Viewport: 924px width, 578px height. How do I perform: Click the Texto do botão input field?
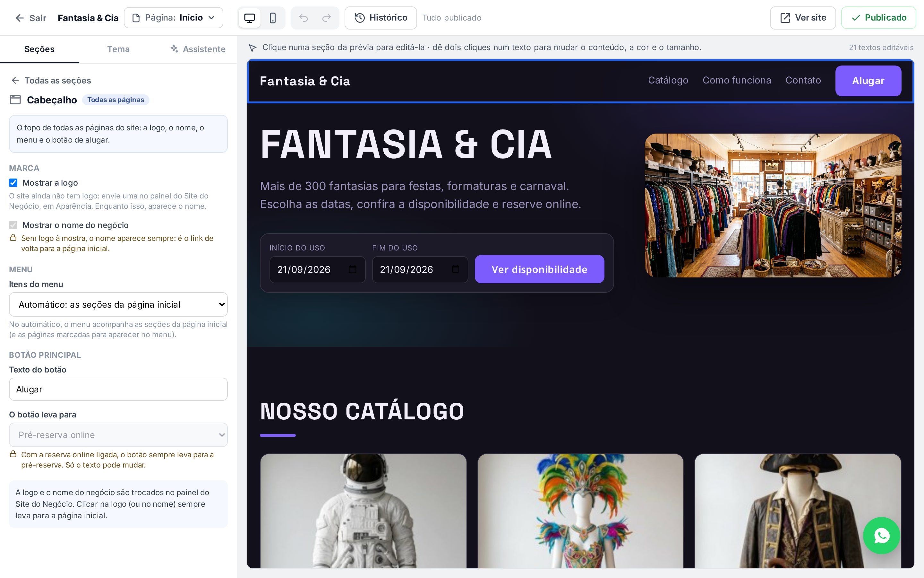click(118, 390)
